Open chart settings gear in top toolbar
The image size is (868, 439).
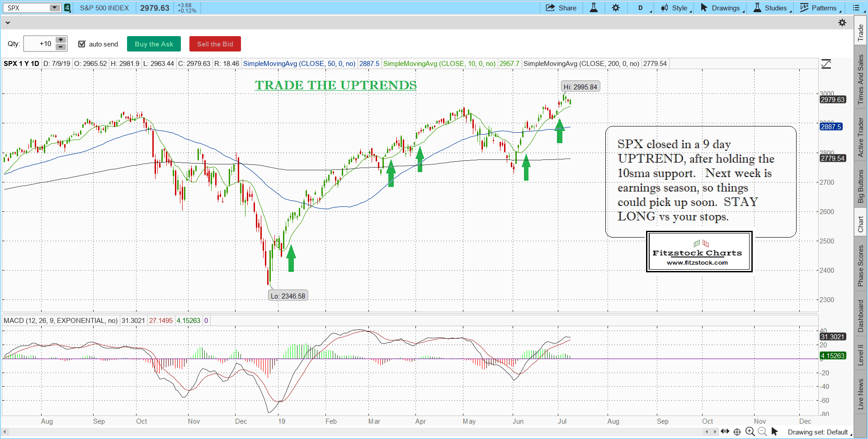coord(616,8)
